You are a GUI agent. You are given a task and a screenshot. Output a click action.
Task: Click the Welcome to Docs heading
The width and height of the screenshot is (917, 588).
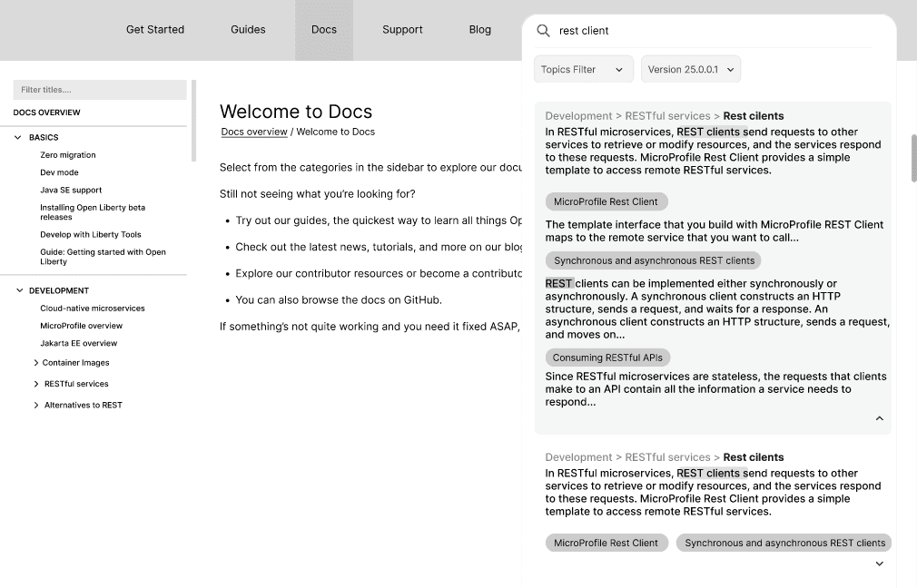click(x=296, y=111)
